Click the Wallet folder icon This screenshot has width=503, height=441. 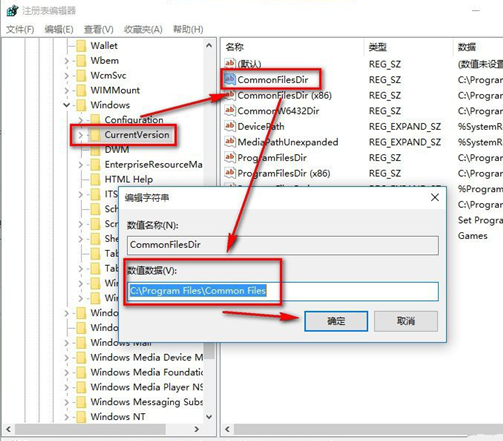click(81, 46)
